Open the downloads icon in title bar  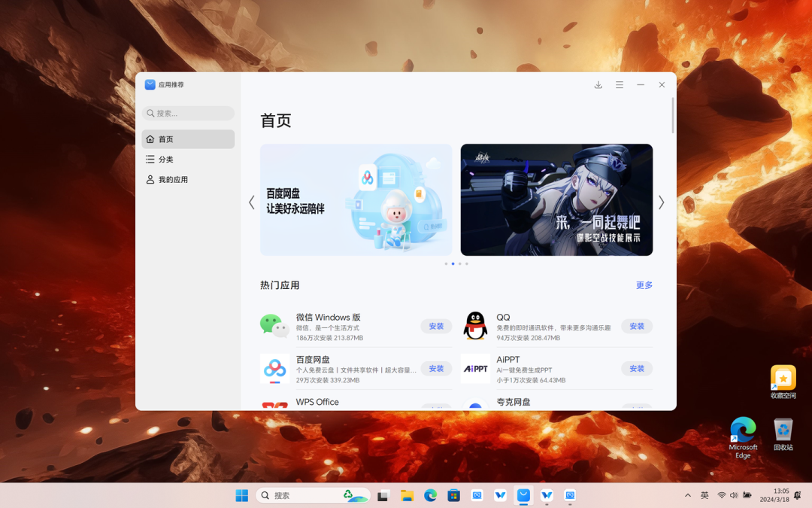[598, 84]
